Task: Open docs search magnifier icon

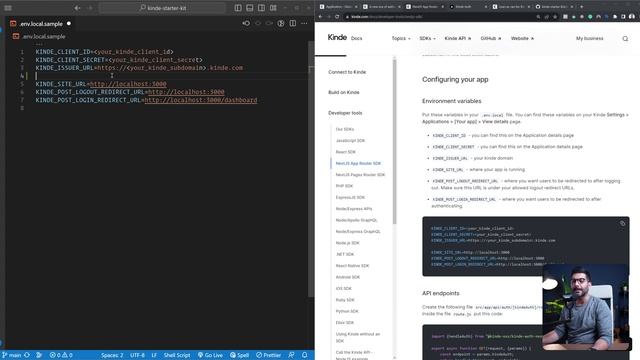Action: [625, 39]
